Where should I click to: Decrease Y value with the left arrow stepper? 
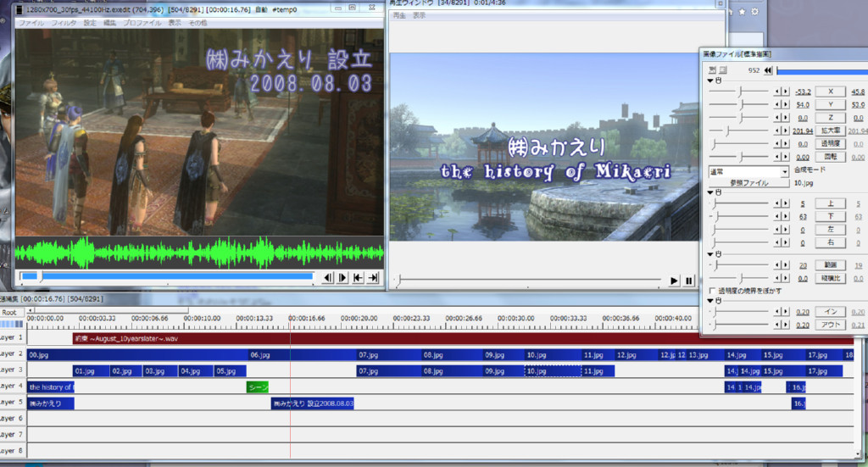click(778, 104)
